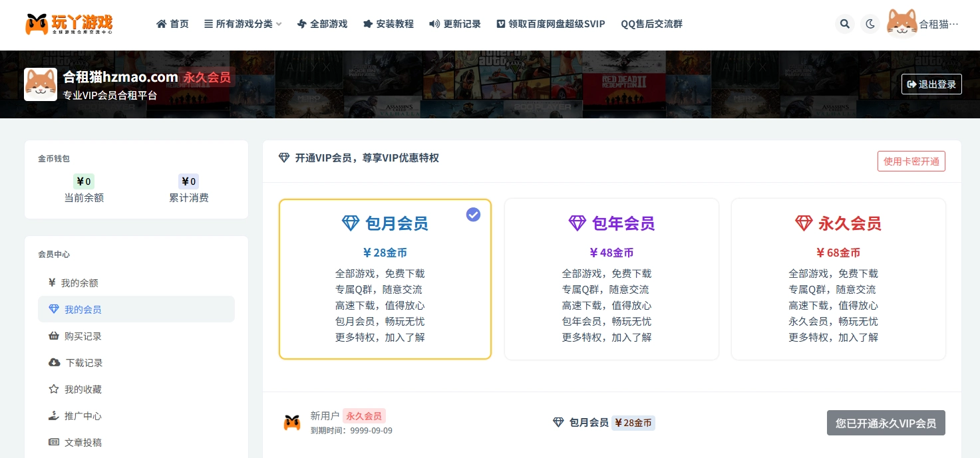
Task: Click the 玩丫游戏 site logo
Action: point(69,24)
